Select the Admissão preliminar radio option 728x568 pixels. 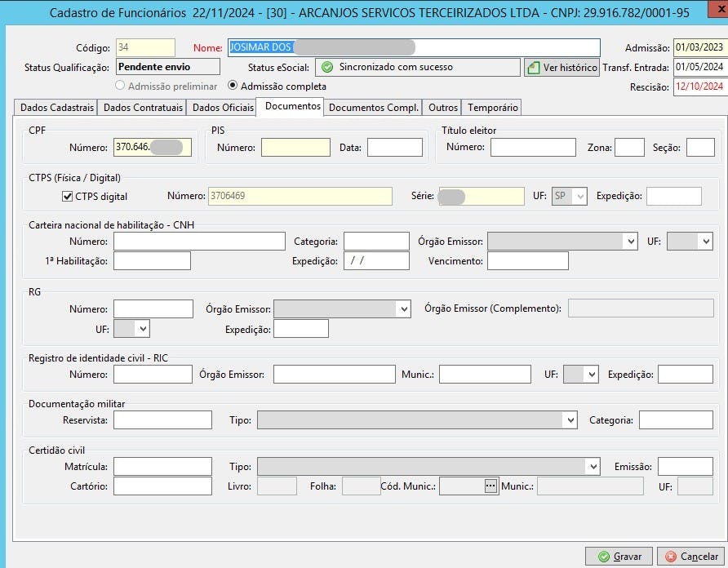(120, 86)
